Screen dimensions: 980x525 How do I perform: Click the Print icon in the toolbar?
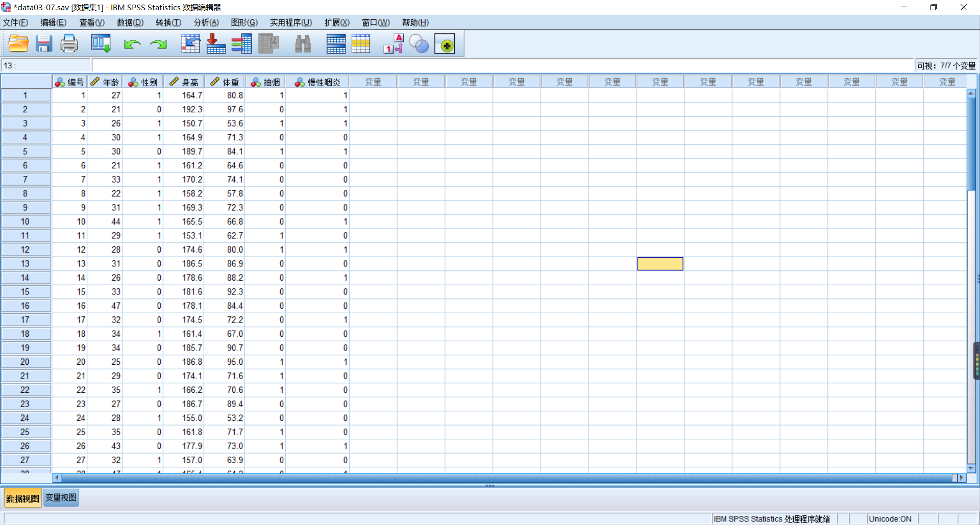pos(69,44)
